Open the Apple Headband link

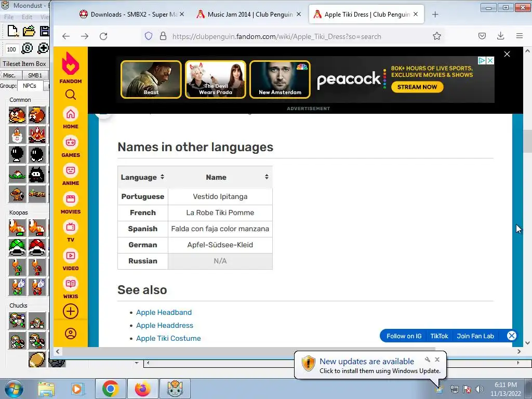coord(164,312)
